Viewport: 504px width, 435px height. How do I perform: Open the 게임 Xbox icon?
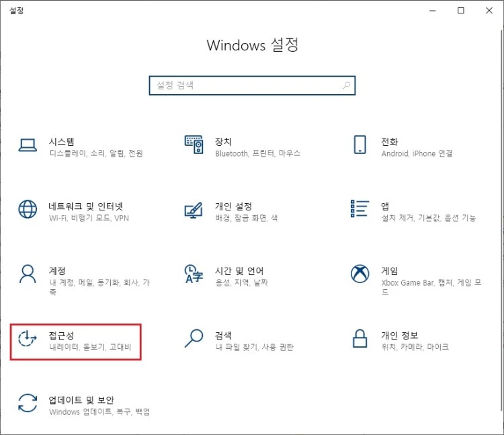360,274
